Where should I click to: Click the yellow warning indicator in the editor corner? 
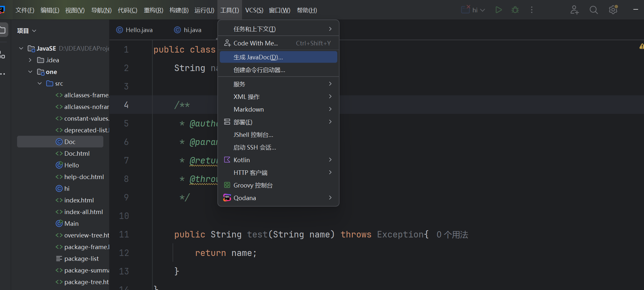(642, 46)
